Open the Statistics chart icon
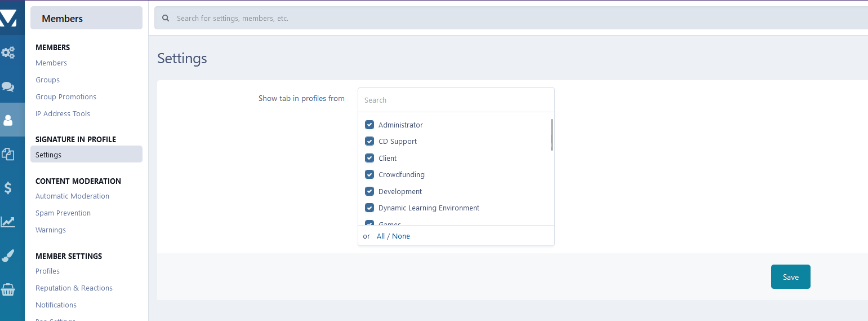 pyautogui.click(x=8, y=222)
